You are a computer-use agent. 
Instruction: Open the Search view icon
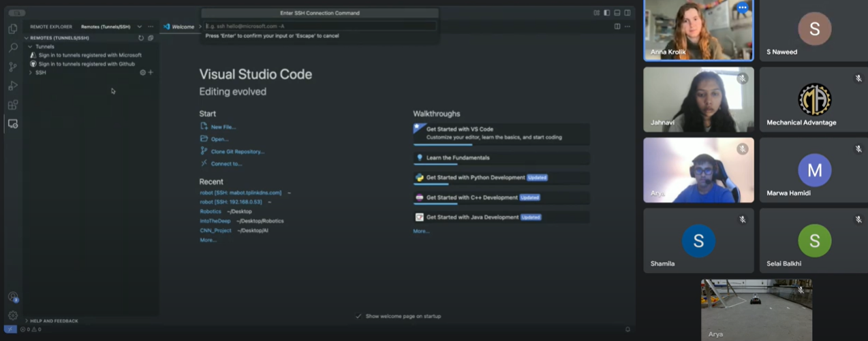click(x=13, y=48)
